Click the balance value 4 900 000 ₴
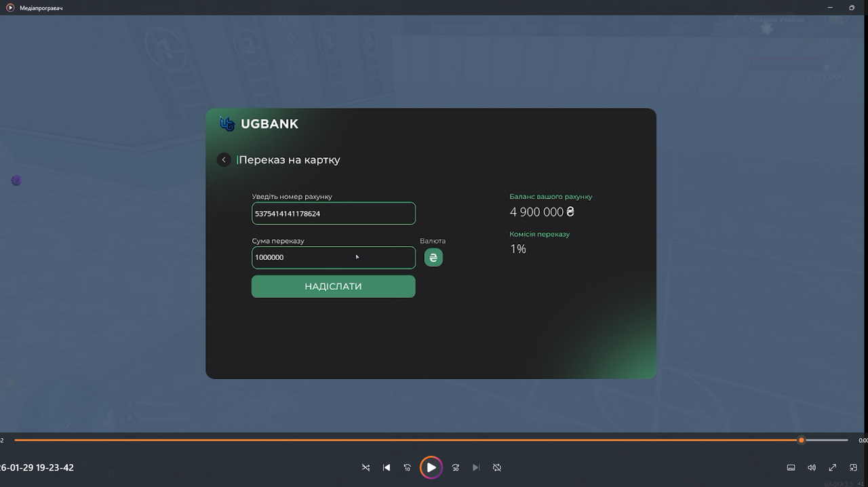Image resolution: width=868 pixels, height=487 pixels. click(x=542, y=212)
